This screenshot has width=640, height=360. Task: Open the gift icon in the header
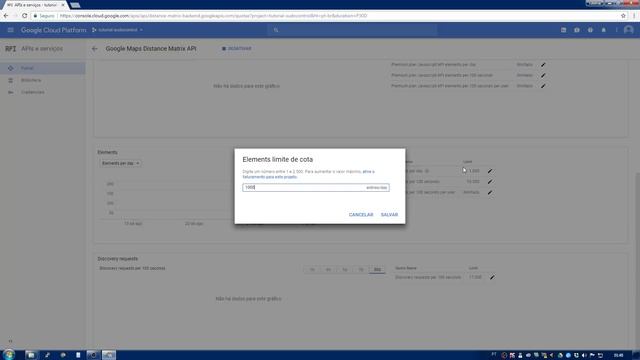tap(577, 30)
